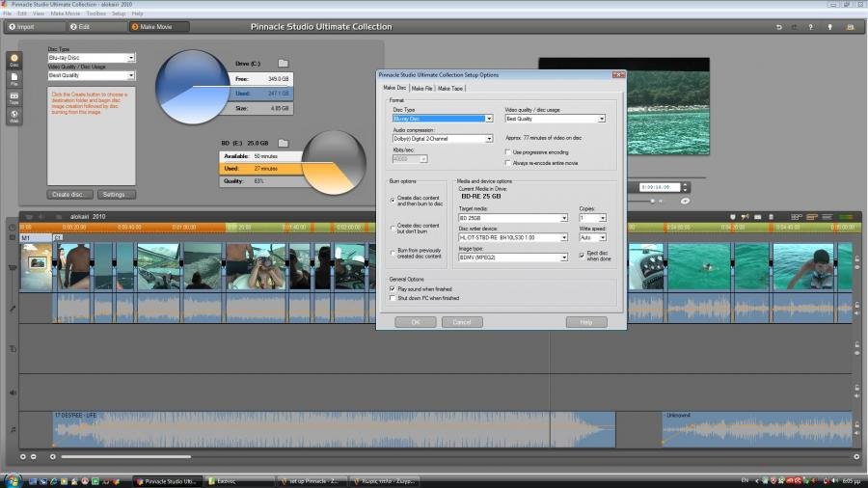868x488 pixels.
Task: Click the shield marker icon on timeline toolbar
Action: (x=732, y=217)
